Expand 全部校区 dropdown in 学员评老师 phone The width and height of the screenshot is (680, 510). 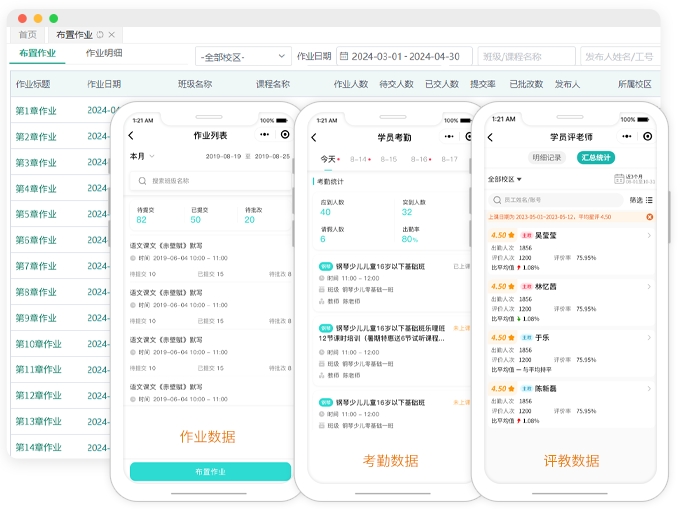pos(504,179)
